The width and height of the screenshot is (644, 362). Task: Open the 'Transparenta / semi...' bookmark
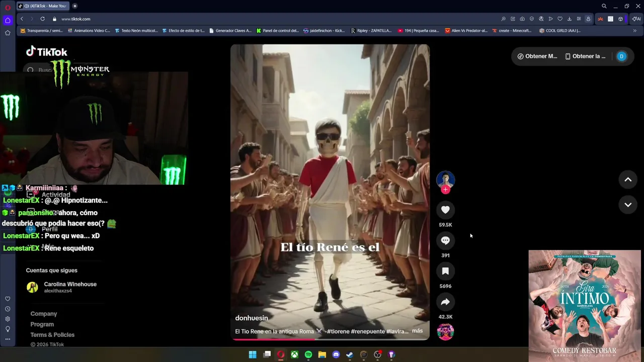pos(41,31)
